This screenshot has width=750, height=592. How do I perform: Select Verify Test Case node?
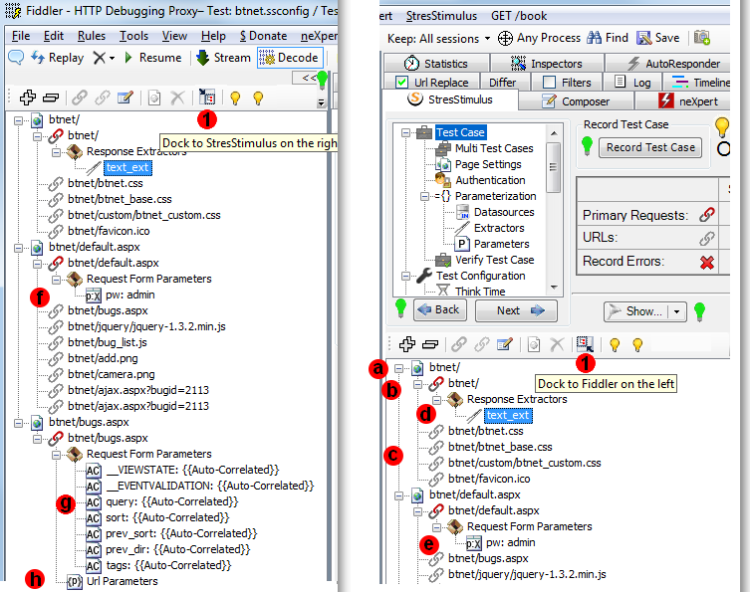tap(495, 260)
